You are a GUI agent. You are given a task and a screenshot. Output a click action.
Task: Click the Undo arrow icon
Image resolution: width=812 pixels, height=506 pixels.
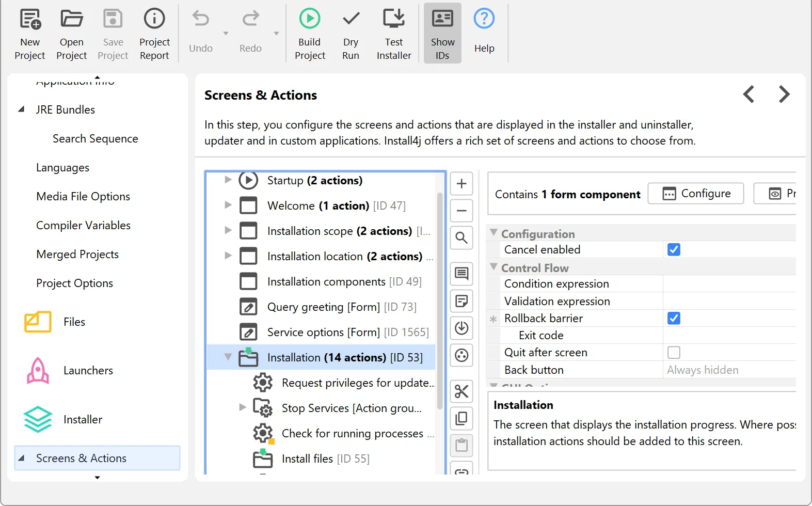(x=201, y=19)
